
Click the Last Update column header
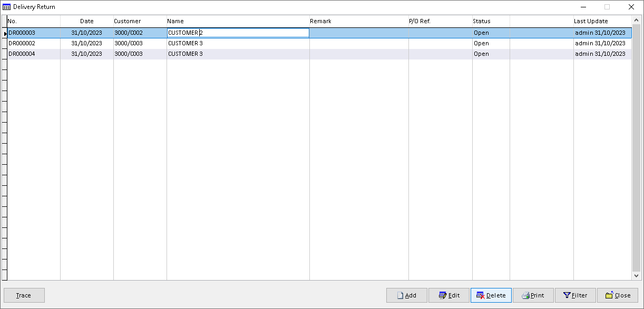pos(602,21)
